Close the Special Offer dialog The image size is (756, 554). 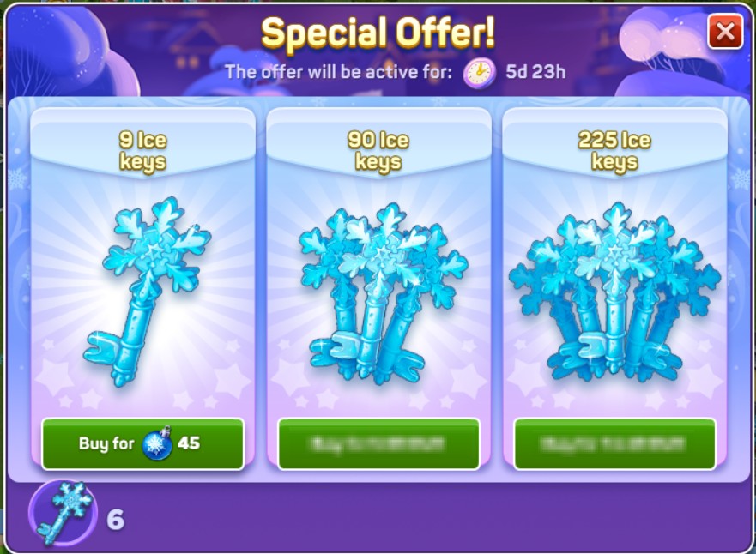(x=725, y=32)
